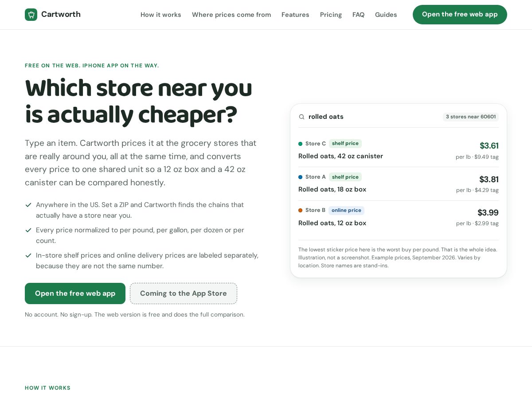Image resolution: width=532 pixels, height=399 pixels.
Task: Click 'Rolled oats, 42 oz canister'
Action: [x=340, y=156]
